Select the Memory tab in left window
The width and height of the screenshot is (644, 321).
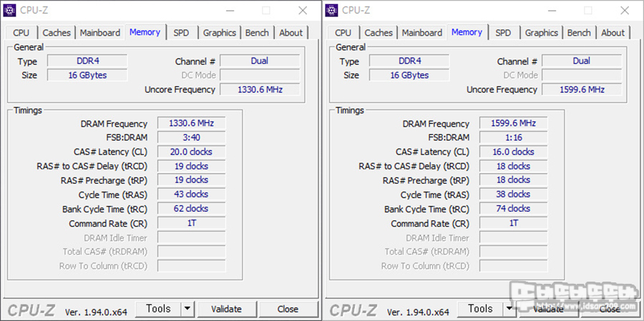tap(145, 32)
